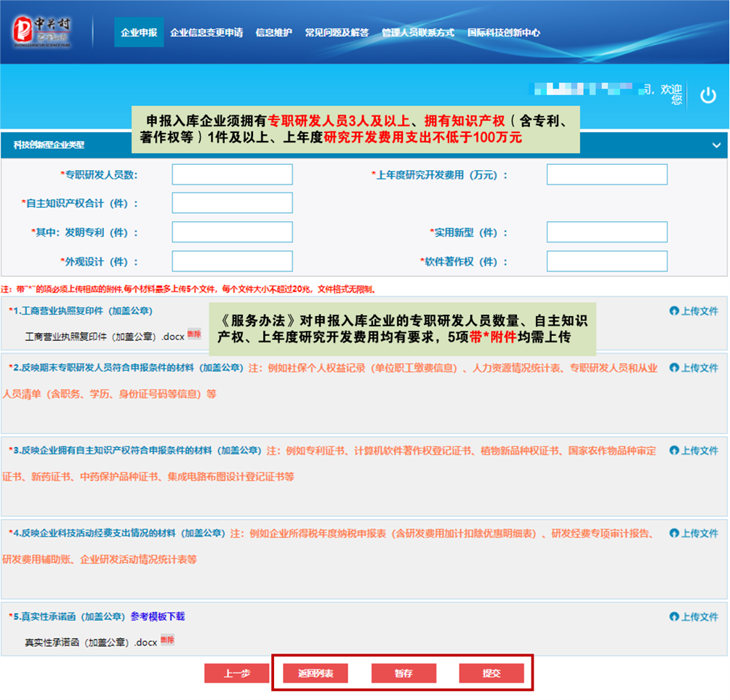Viewport: 730px width, 700px height.
Task: Switch to the 企业信息变更申请 tab
Action: 207,33
